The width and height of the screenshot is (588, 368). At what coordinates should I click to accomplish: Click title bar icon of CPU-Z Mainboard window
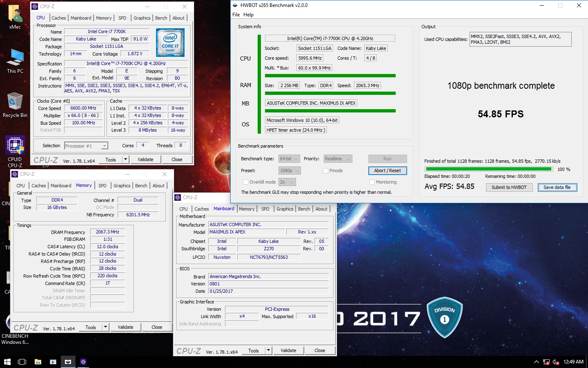click(178, 197)
